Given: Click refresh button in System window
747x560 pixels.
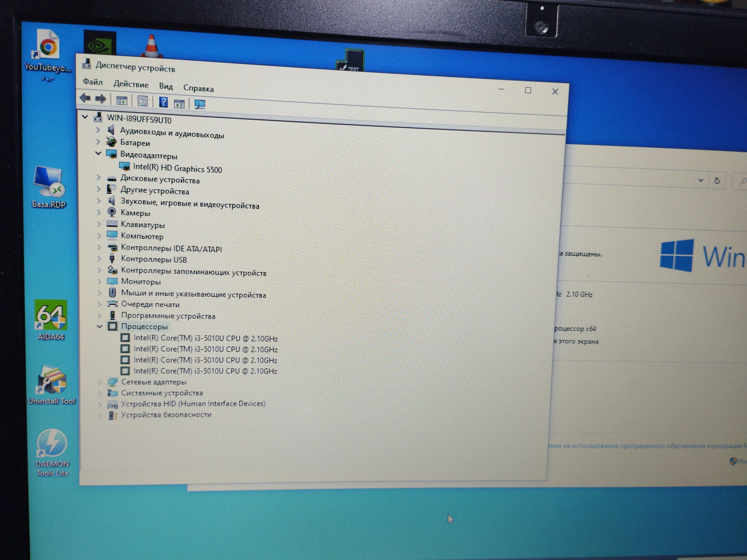Looking at the screenshot, I should (717, 181).
